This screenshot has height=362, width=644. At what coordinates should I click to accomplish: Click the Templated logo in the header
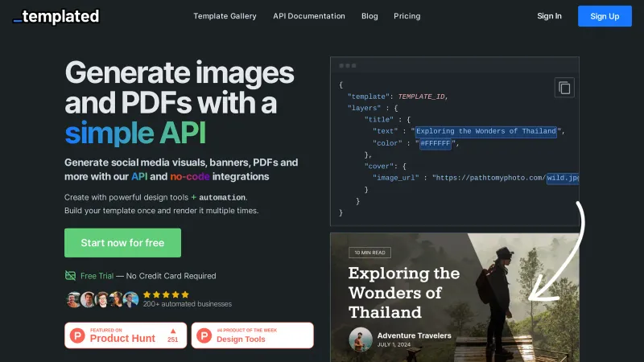coord(56,16)
